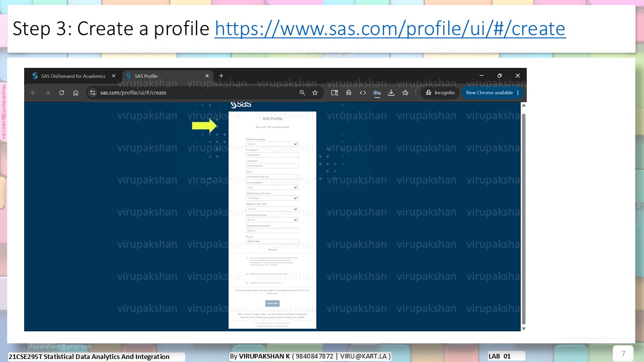View site information icon in address bar

pyautogui.click(x=92, y=93)
